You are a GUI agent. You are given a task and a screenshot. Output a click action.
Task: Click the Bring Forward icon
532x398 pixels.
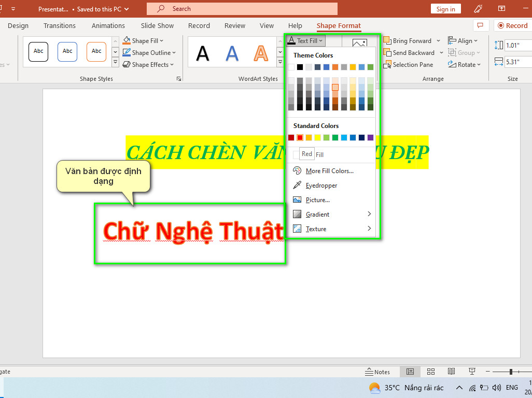coord(387,41)
